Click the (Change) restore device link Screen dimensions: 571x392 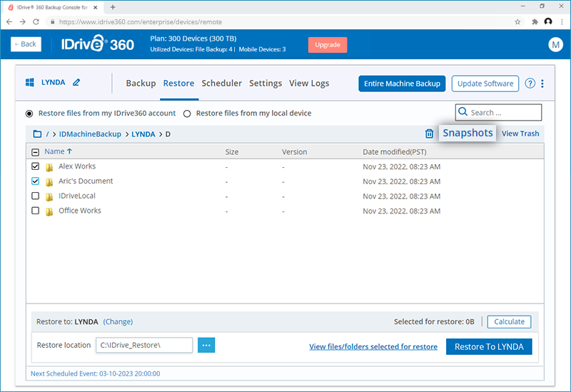(118, 322)
